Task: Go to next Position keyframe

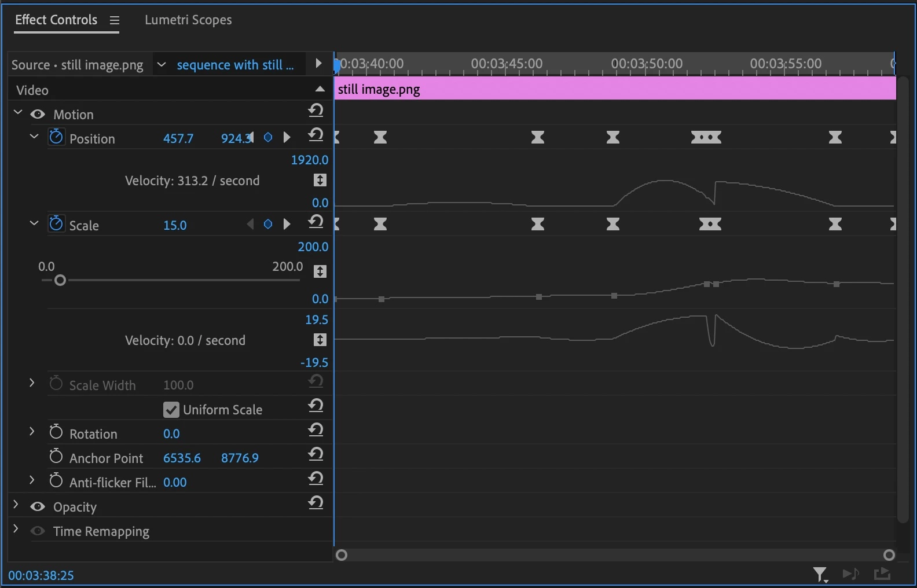Action: click(x=287, y=138)
